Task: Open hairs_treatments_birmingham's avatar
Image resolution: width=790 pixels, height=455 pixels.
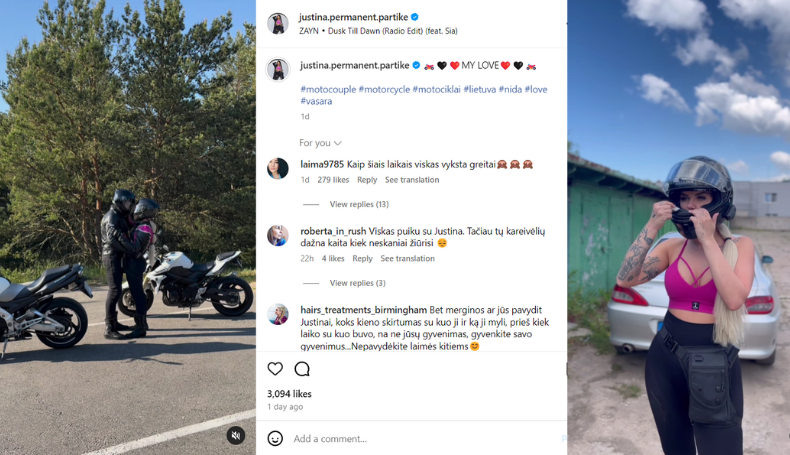Action: click(278, 314)
